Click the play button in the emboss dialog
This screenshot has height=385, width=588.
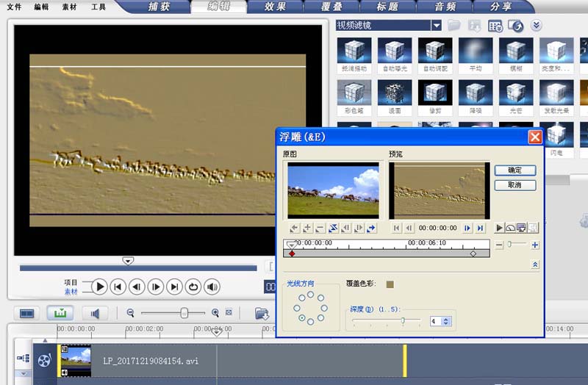coord(500,229)
